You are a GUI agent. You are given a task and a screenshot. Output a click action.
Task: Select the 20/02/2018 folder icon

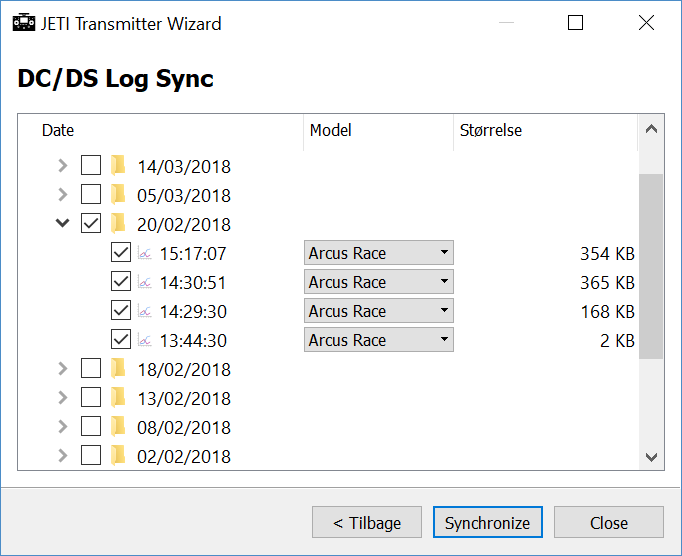coord(118,223)
